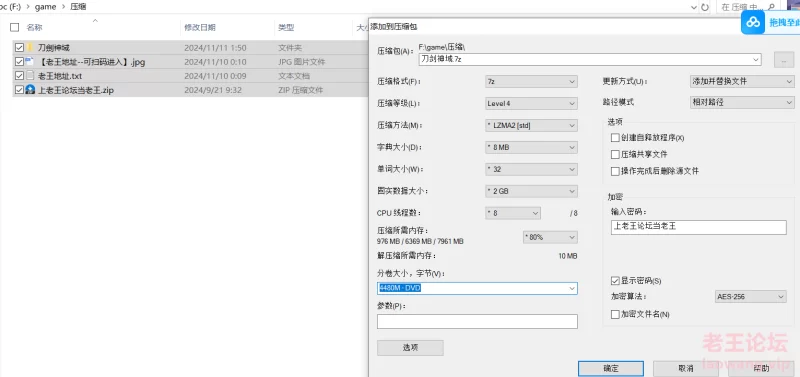Toggle the select-all checkbox in header

point(14,27)
